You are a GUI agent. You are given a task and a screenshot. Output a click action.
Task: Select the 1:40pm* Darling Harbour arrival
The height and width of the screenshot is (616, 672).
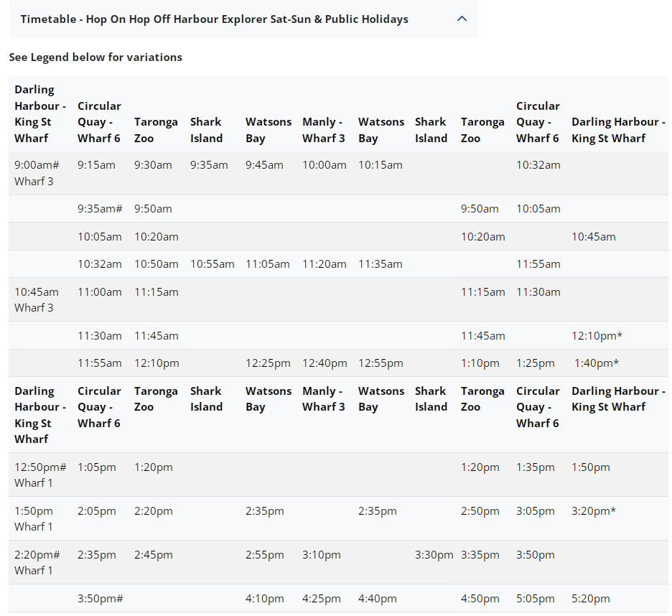pyautogui.click(x=597, y=363)
